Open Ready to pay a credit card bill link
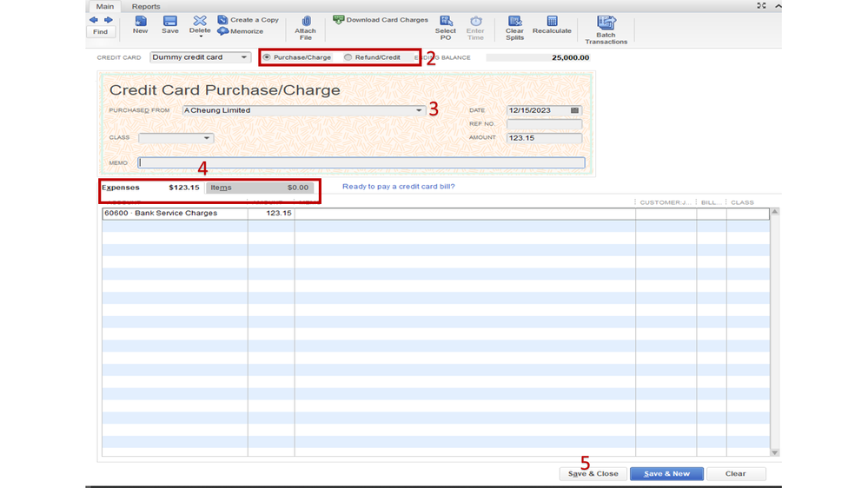The image size is (868, 488). pyautogui.click(x=398, y=187)
